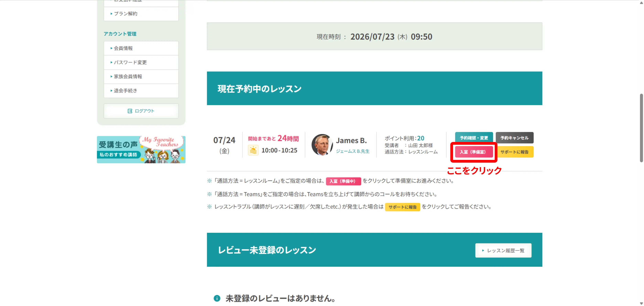Open 受講生の声 My Favorite Teachers banner
The width and height of the screenshot is (644, 306).
[x=141, y=150]
